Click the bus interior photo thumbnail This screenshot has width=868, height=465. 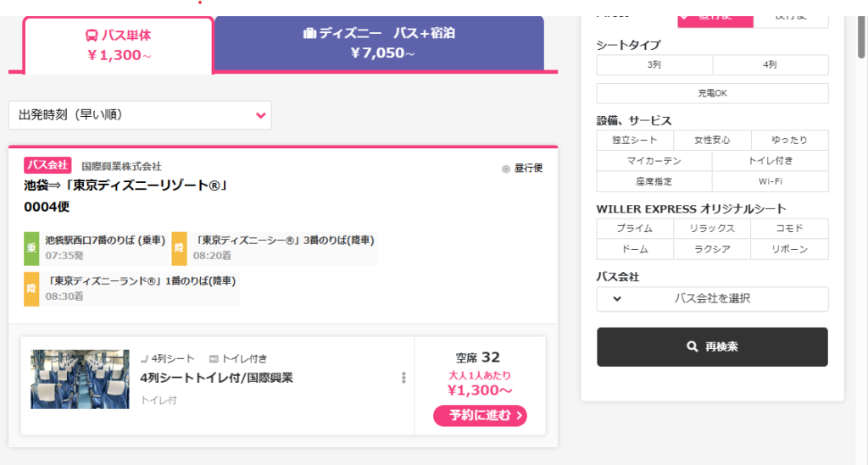[x=80, y=379]
